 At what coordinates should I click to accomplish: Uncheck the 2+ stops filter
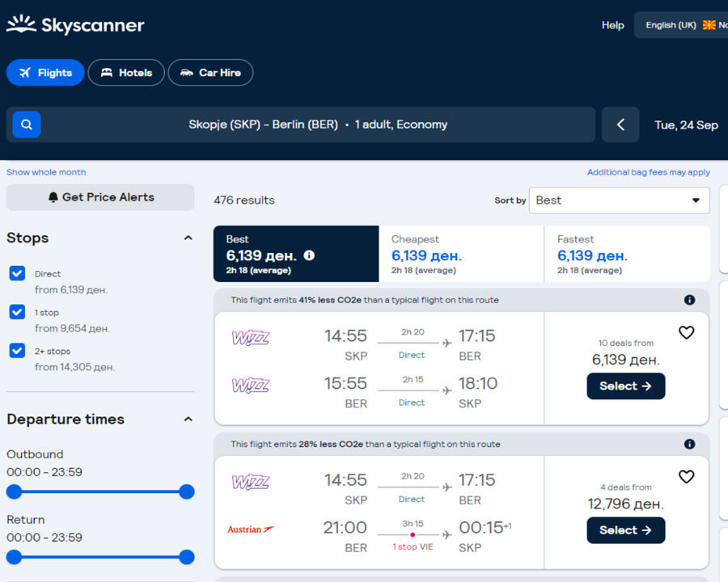[17, 352]
